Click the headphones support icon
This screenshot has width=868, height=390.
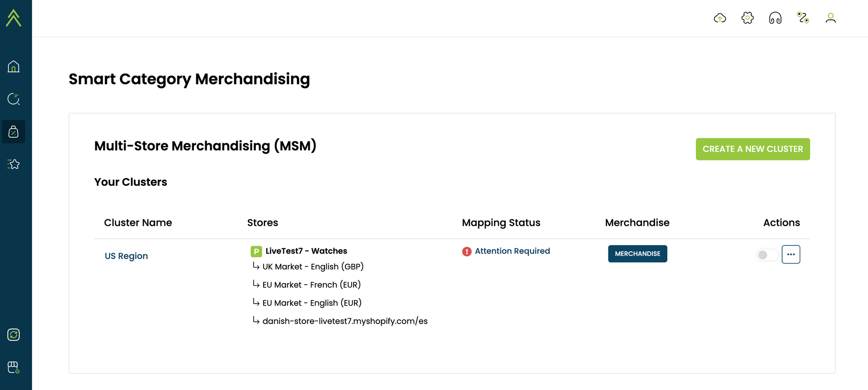click(x=775, y=18)
